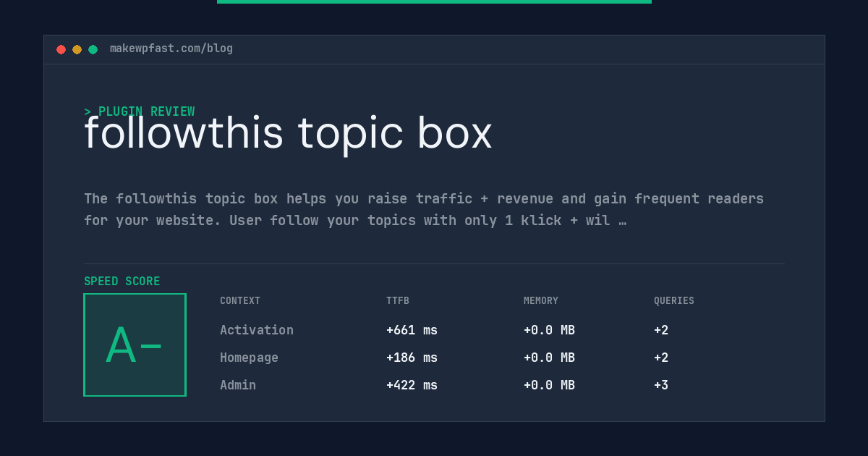Click the plugin description paragraph
The width and height of the screenshot is (868, 456).
[424, 209]
